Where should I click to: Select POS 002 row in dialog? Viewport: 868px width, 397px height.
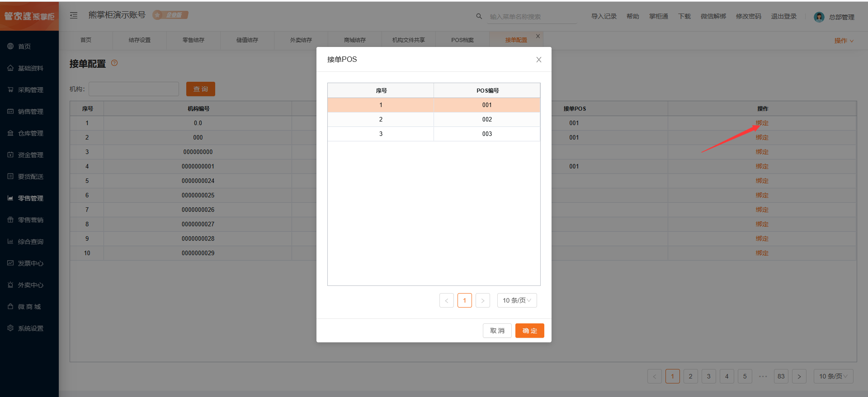pyautogui.click(x=434, y=119)
